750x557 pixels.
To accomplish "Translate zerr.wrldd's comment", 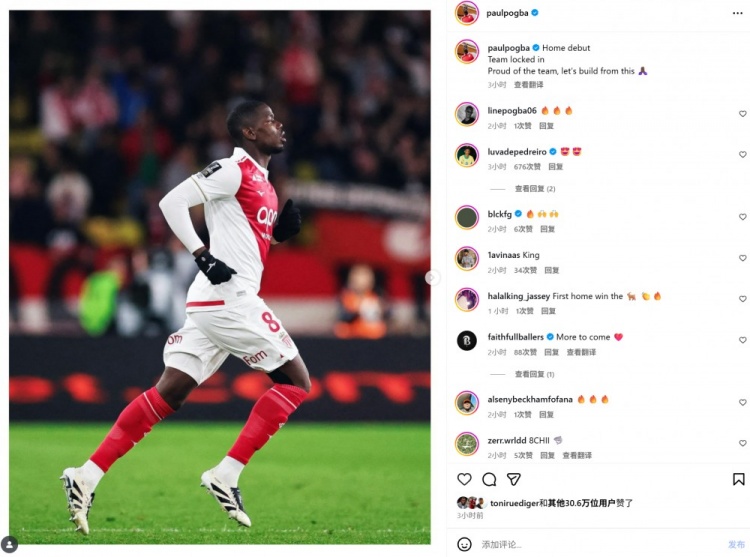I will (577, 455).
